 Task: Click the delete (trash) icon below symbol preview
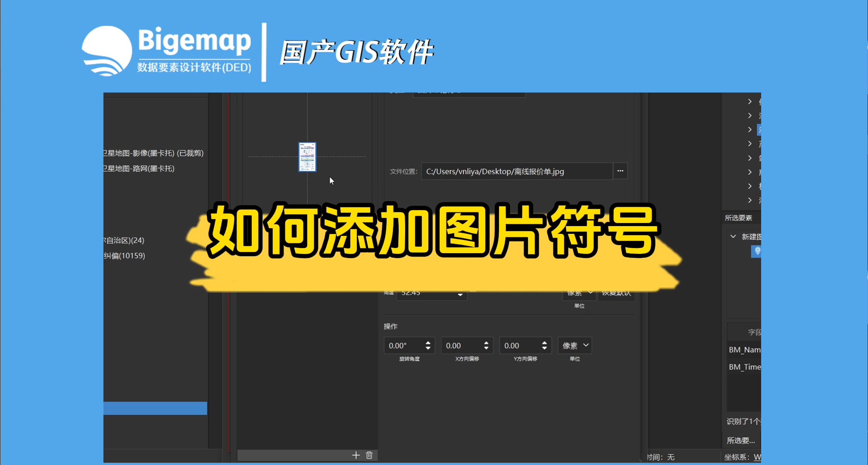(369, 455)
